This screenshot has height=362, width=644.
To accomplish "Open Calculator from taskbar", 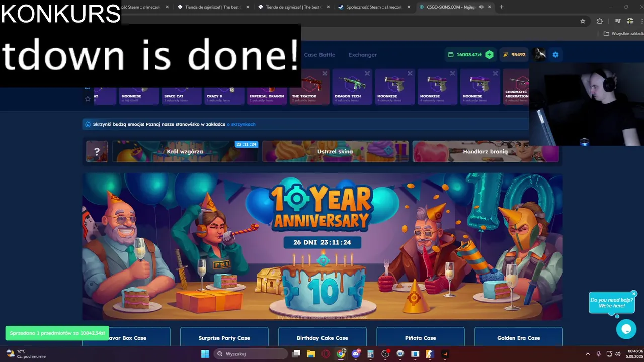I will pyautogui.click(x=371, y=354).
